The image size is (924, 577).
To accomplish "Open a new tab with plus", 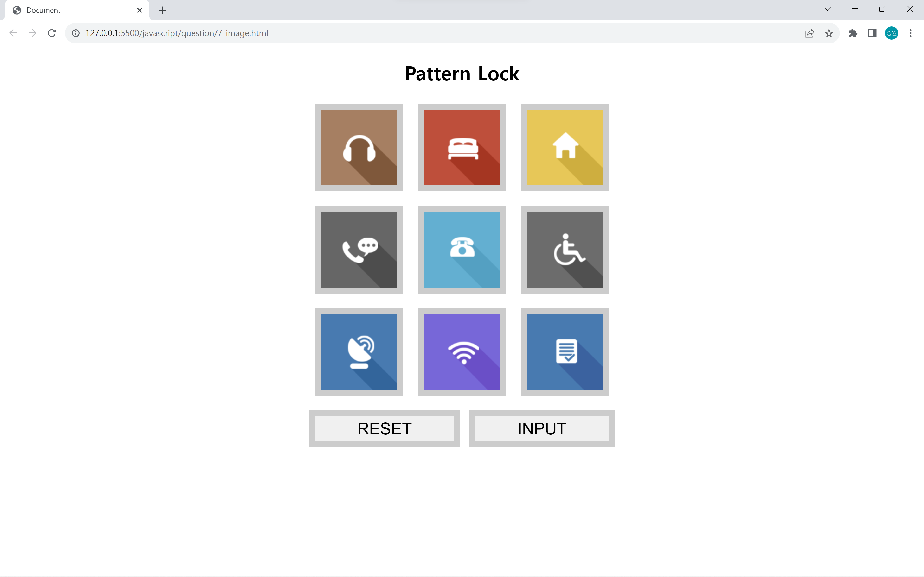I will click(x=162, y=10).
